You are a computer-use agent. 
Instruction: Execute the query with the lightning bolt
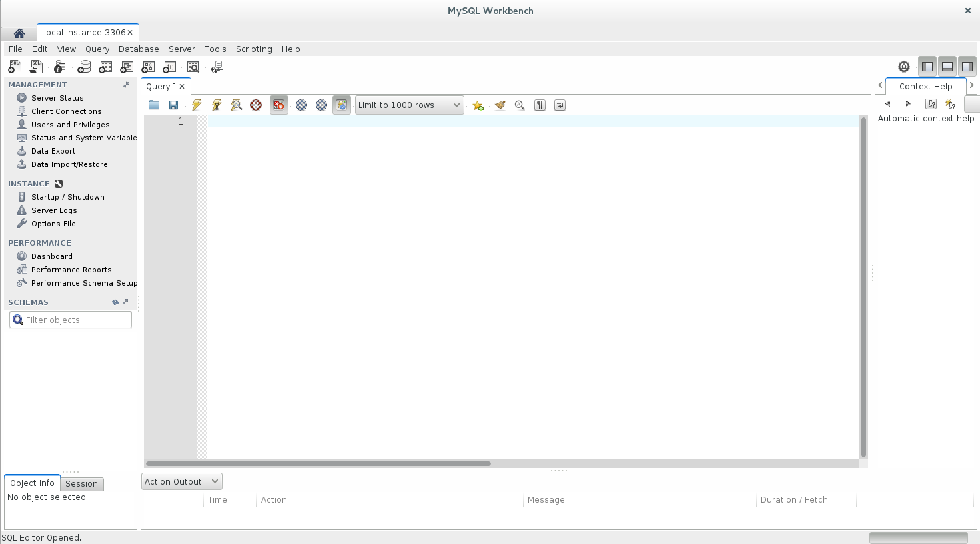tap(196, 105)
